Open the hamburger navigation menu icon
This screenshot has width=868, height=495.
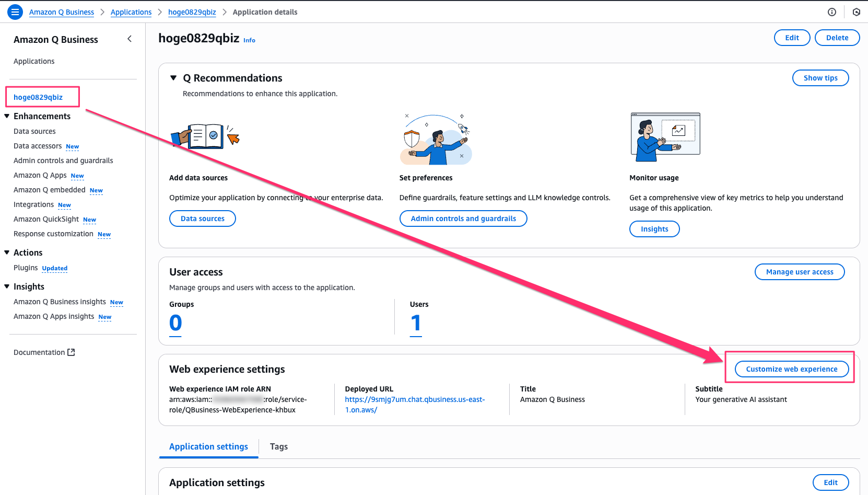15,11
